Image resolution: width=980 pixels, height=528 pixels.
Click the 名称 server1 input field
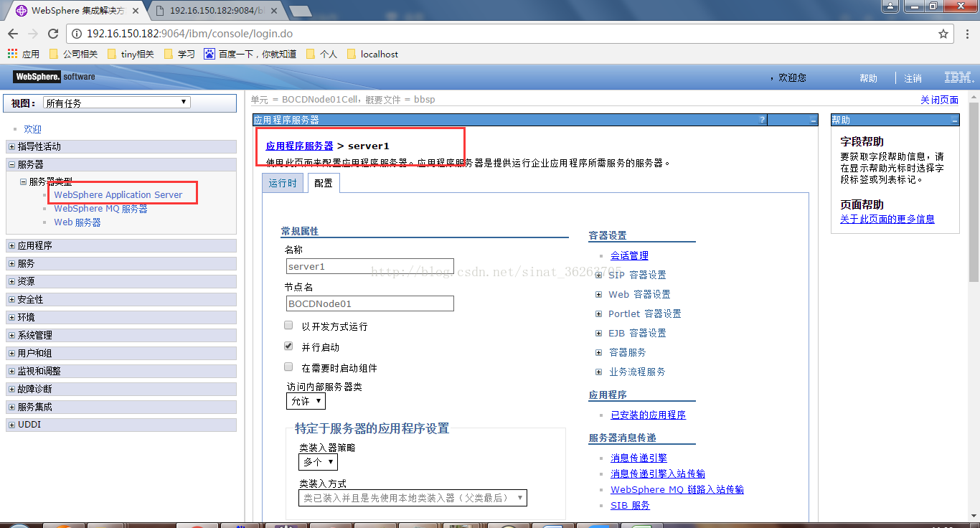[x=369, y=266]
